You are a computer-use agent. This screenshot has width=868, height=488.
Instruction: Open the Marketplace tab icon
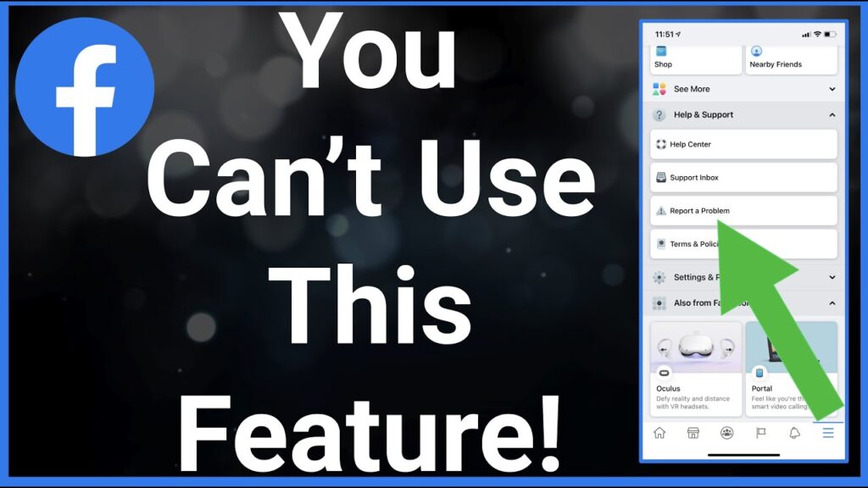pos(693,433)
